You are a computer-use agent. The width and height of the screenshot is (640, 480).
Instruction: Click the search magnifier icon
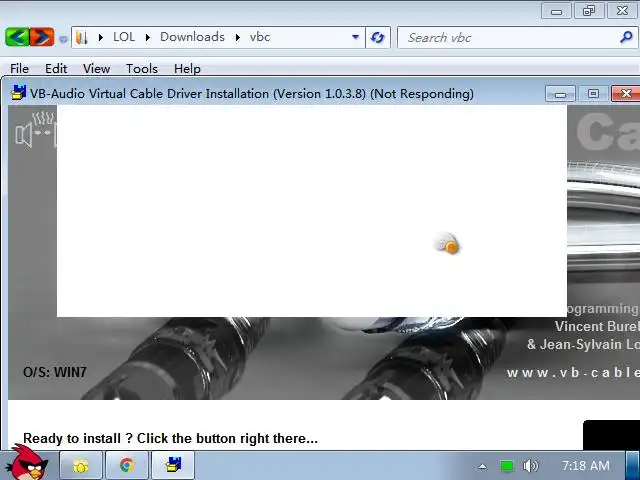pos(626,38)
